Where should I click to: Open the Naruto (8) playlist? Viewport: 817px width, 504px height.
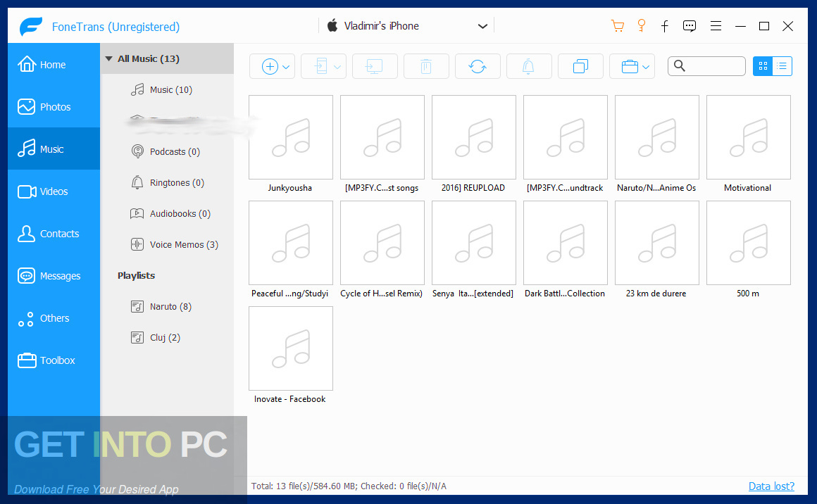[x=167, y=306]
